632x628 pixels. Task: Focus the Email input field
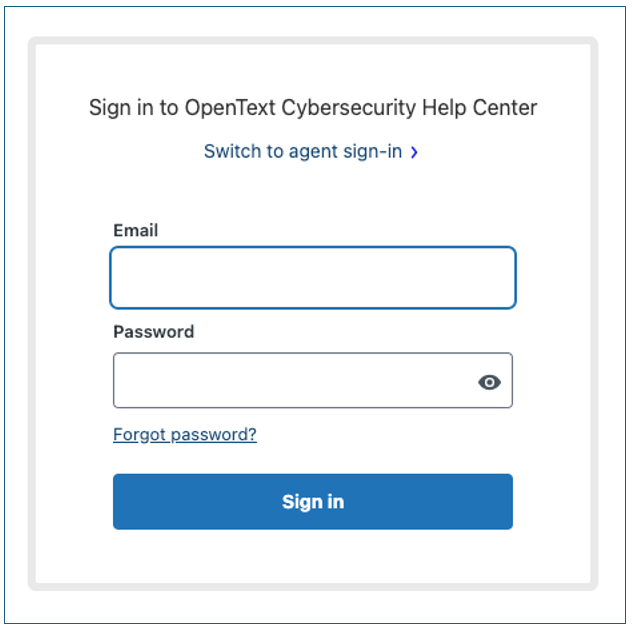(312, 277)
